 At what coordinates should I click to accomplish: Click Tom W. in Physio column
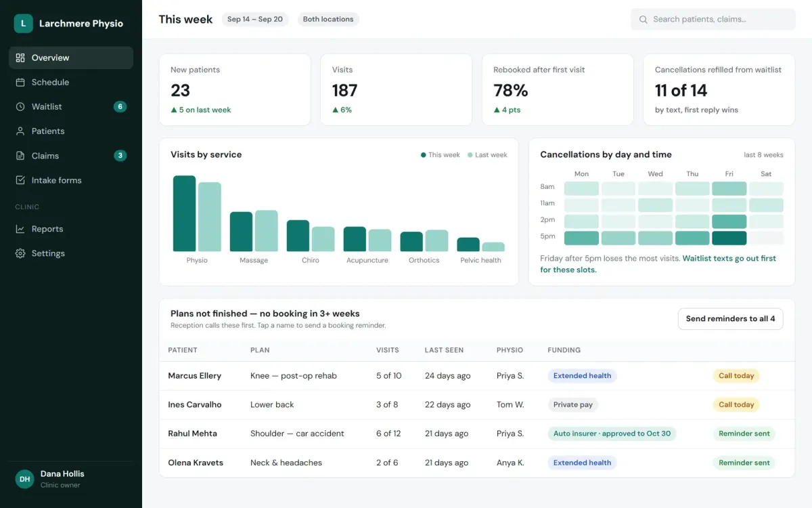[510, 404]
